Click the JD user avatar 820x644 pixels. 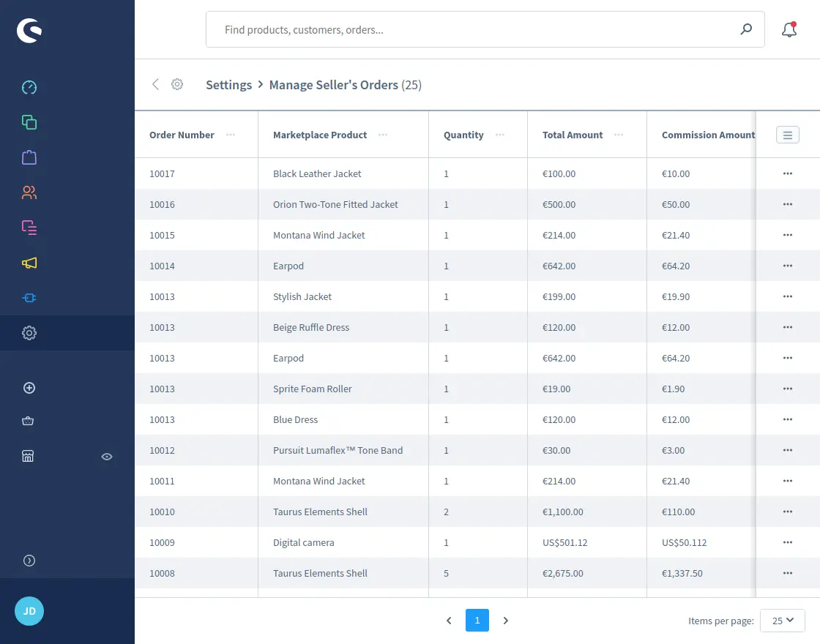pos(29,611)
